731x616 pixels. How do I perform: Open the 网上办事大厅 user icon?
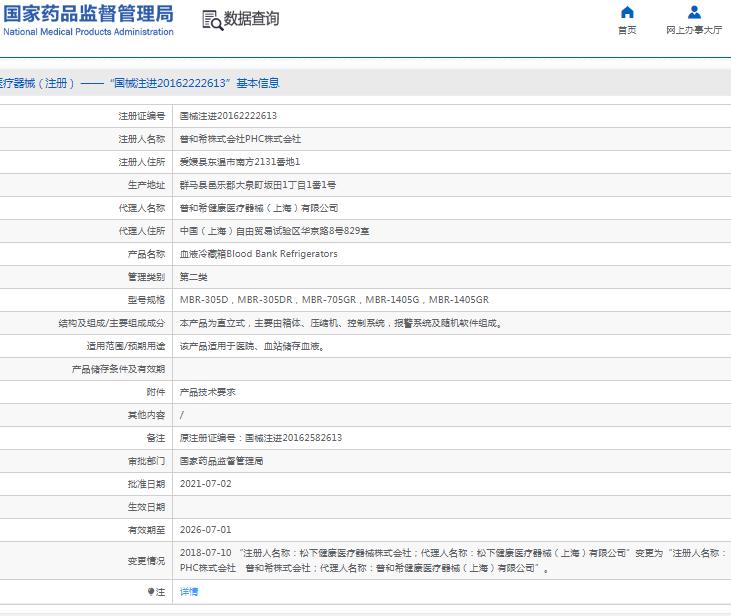[694, 12]
